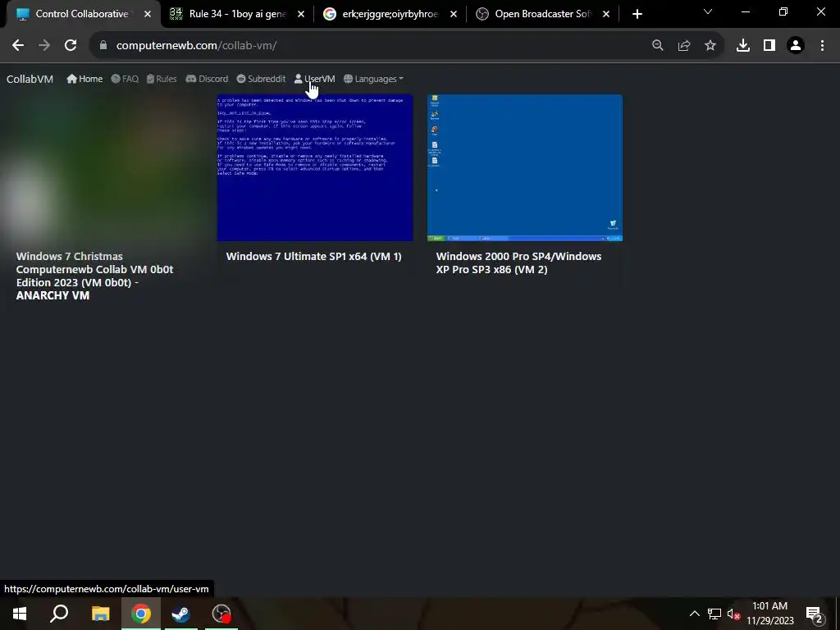The height and width of the screenshot is (630, 840).
Task: Open File Explorer from the taskbar
Action: [100, 614]
